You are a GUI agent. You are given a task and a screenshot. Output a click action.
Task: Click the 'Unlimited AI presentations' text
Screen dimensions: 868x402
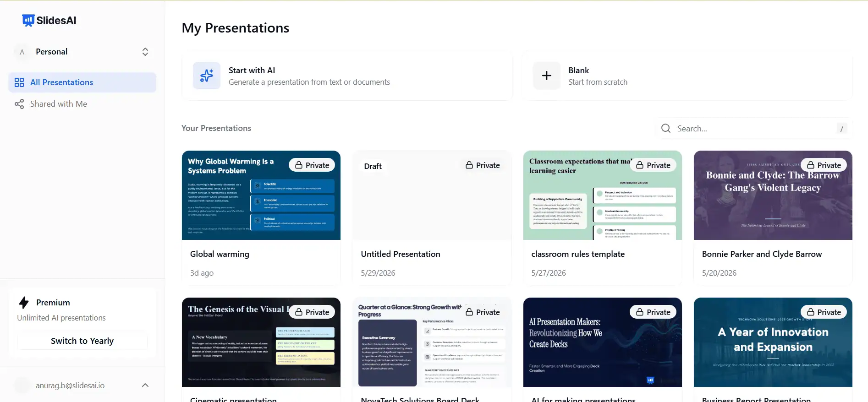[x=61, y=318]
